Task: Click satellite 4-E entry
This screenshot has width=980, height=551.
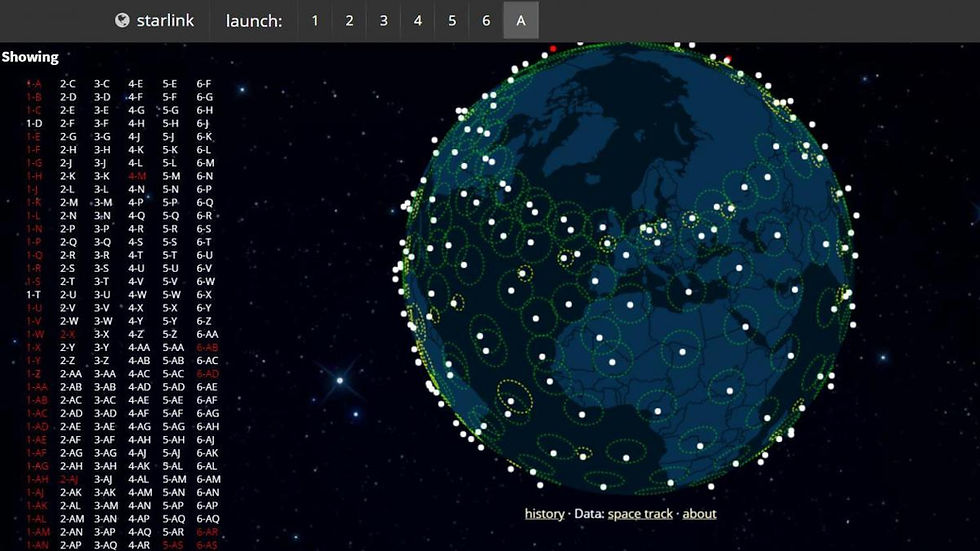Action: tap(136, 84)
